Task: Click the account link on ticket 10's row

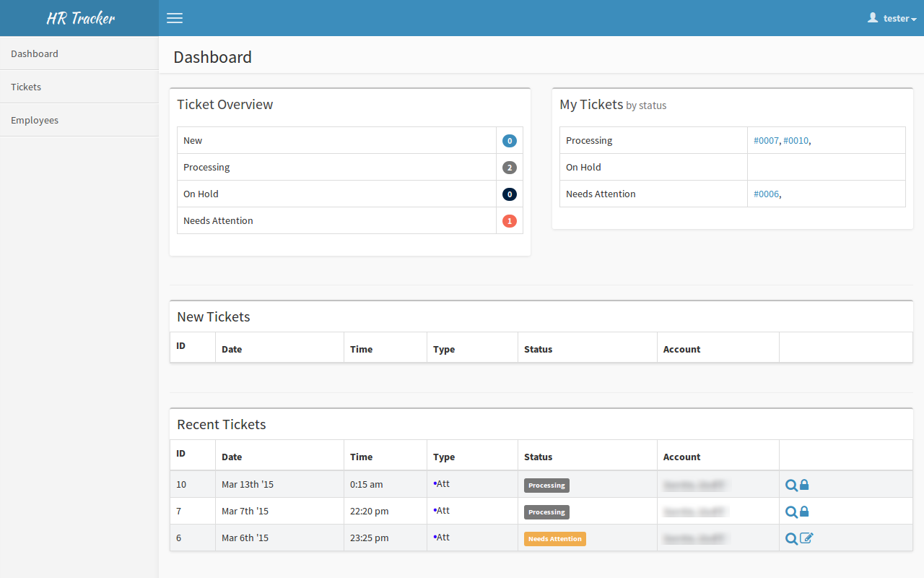Action: [x=694, y=485]
